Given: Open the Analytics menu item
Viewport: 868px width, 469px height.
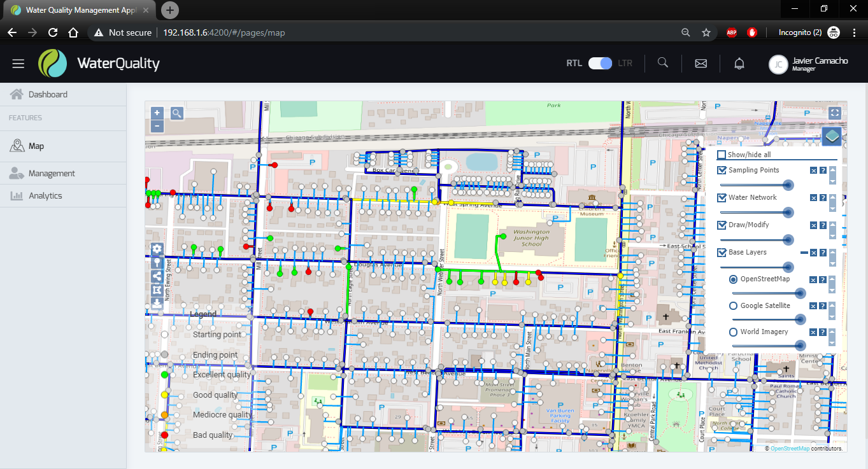Looking at the screenshot, I should (62, 195).
